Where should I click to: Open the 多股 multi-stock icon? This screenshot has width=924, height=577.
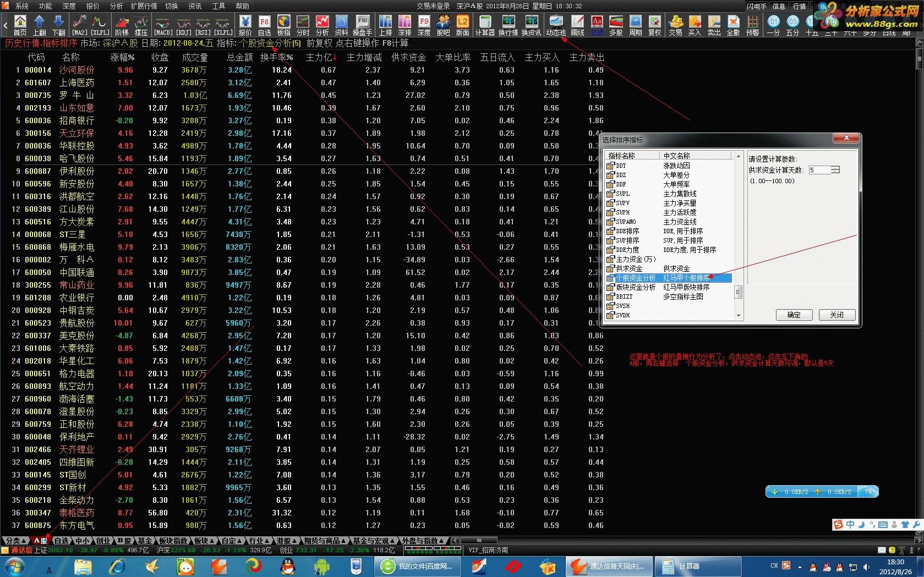point(616,25)
